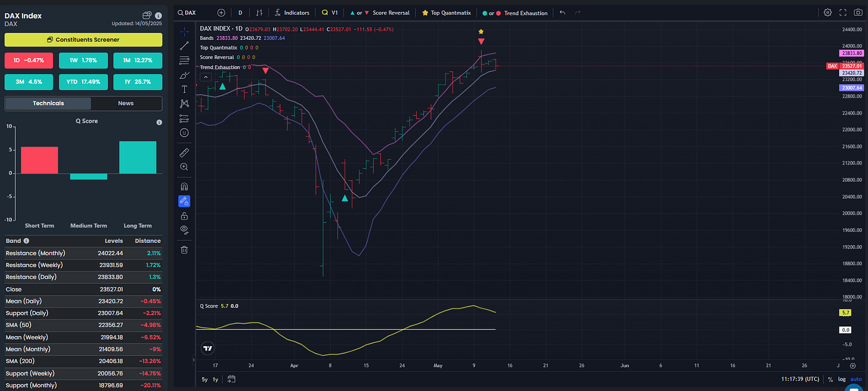This screenshot has height=391, width=868.
Task: Select the 3M 4.5% performance button
Action: [29, 82]
